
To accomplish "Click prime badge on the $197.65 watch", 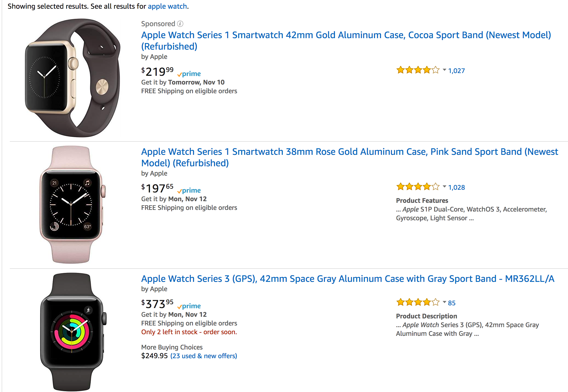I will [189, 191].
